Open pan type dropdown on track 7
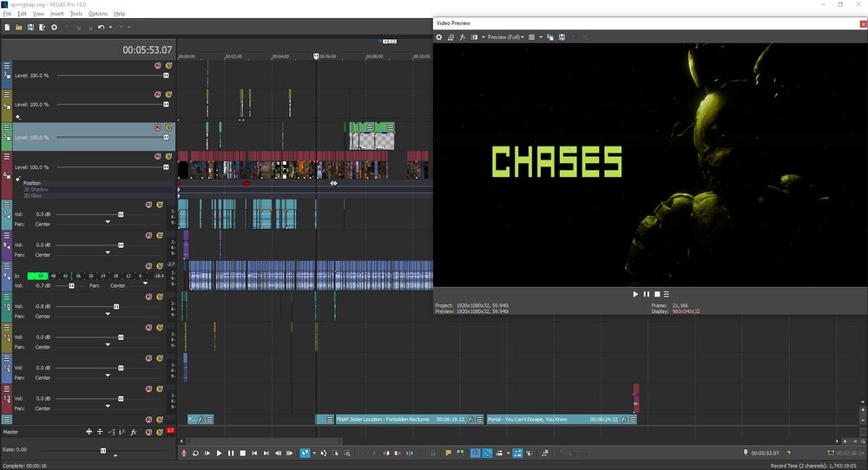Viewport: 868px width, 470px height. [108, 222]
